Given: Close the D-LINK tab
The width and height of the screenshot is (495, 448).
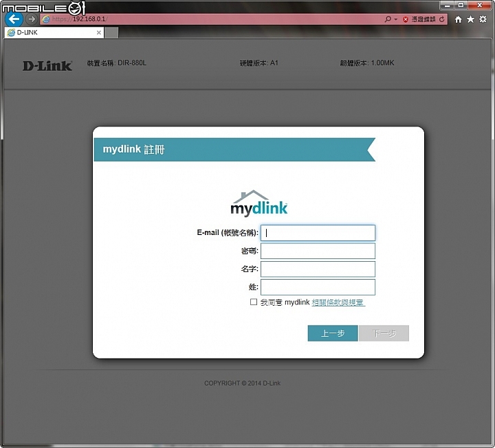Looking at the screenshot, I should 99,32.
